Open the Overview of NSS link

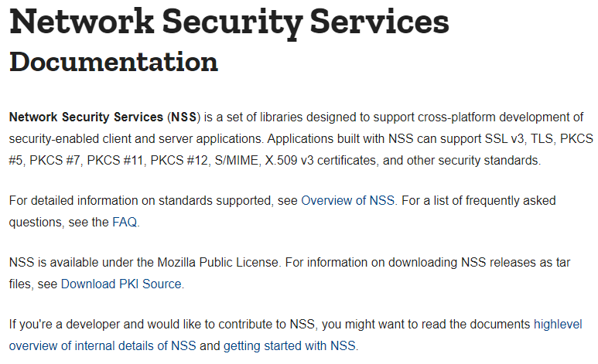click(348, 200)
